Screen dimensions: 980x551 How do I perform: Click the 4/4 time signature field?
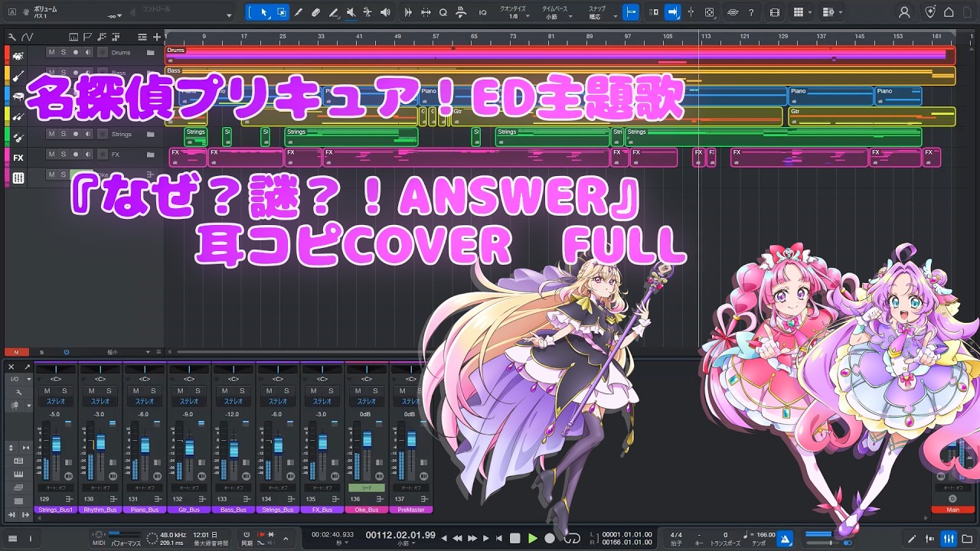tap(677, 535)
